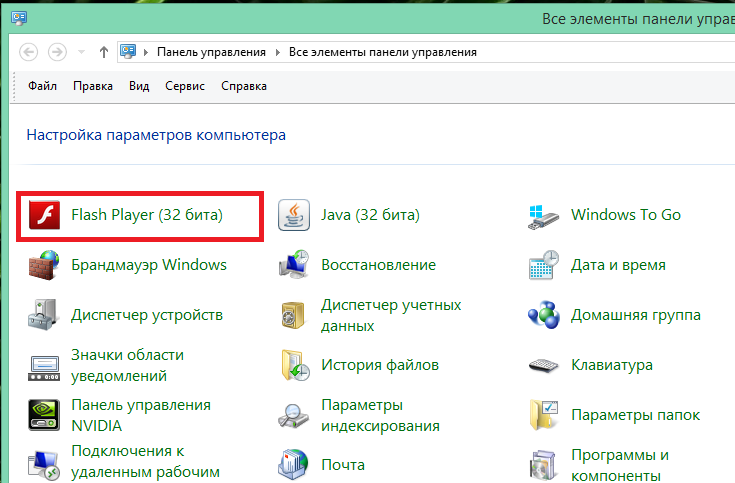Open Панель управления NVIDIA link
This screenshot has width=735, height=483.
pos(141,415)
